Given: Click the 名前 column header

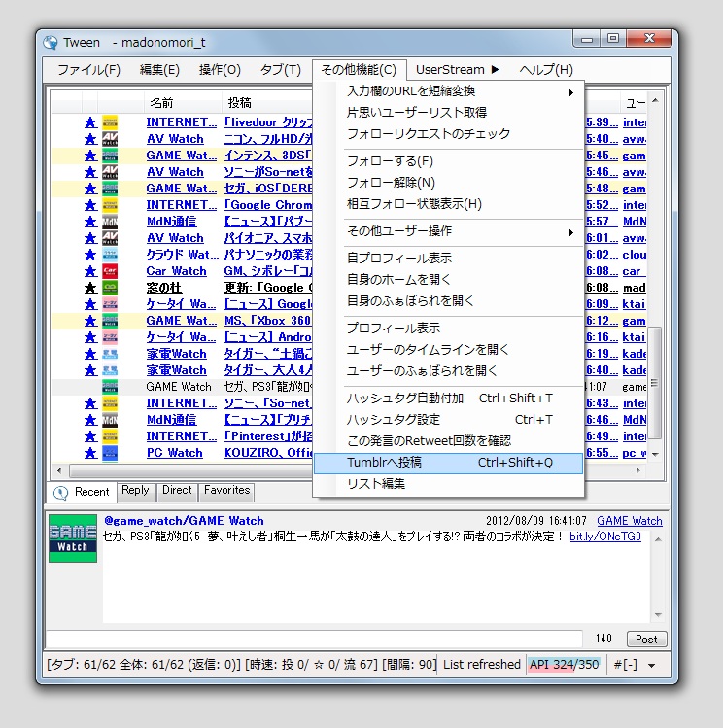Looking at the screenshot, I should [x=183, y=103].
